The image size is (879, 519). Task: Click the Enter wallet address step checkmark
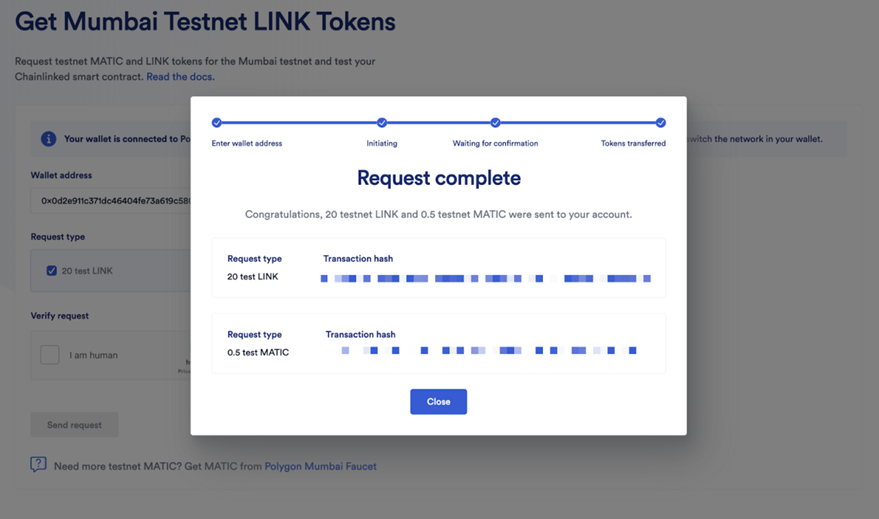pos(216,122)
